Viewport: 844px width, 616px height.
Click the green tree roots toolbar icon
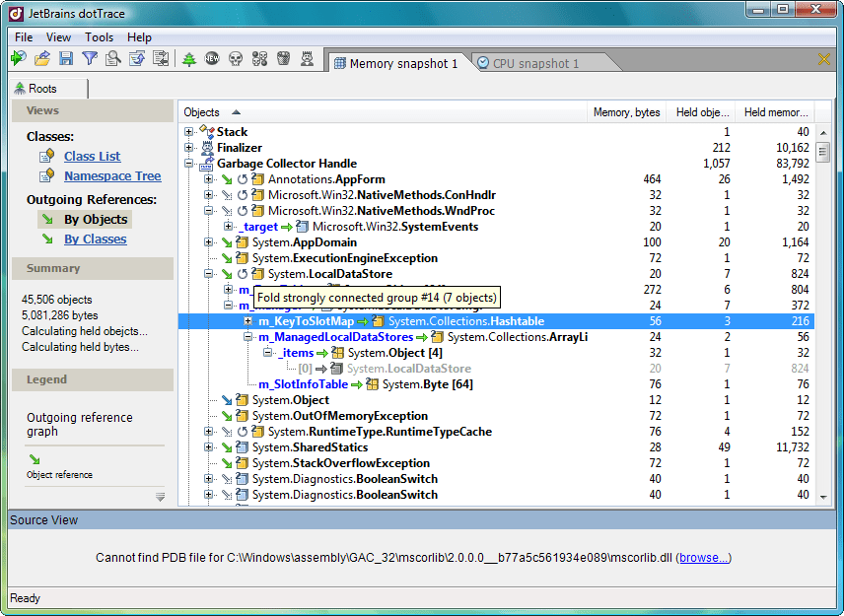coord(189,60)
